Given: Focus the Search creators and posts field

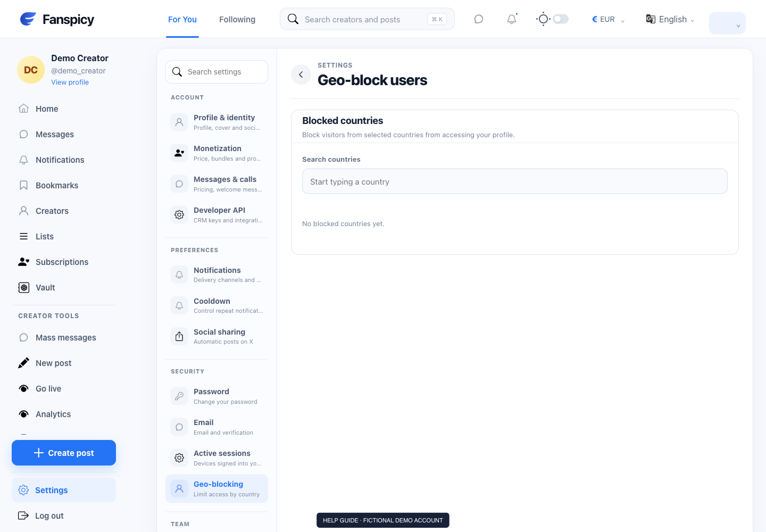Looking at the screenshot, I should 367,19.
